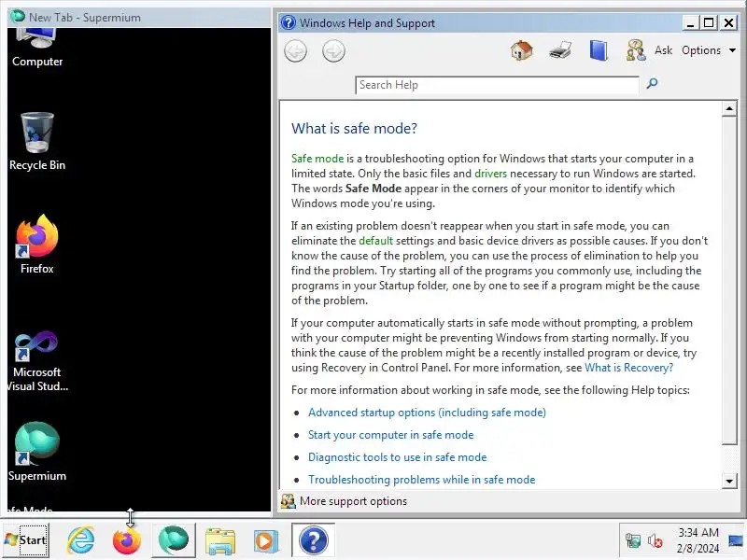The width and height of the screenshot is (747, 560).
Task: Click the Search Help magnifier icon
Action: point(652,84)
